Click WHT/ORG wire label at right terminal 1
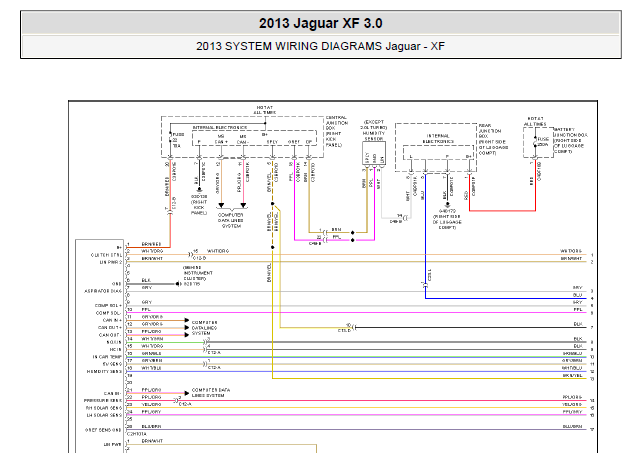635x453 pixels. 571,251
